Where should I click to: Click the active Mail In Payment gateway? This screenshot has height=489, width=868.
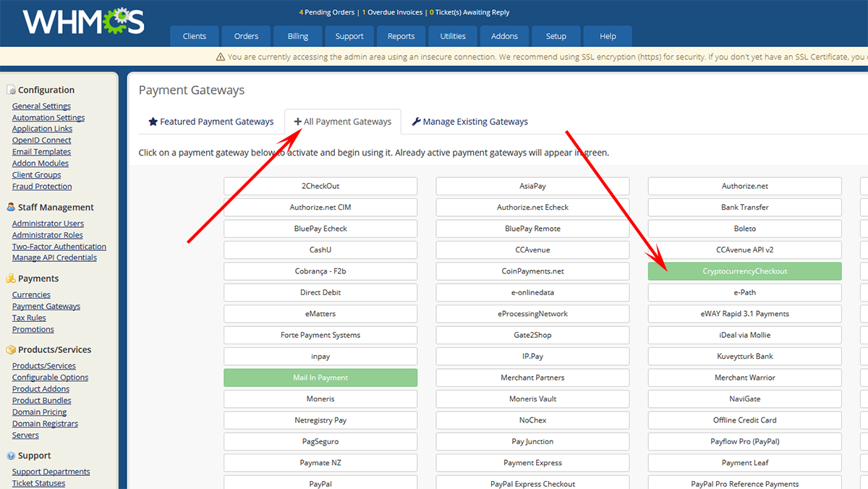(320, 378)
